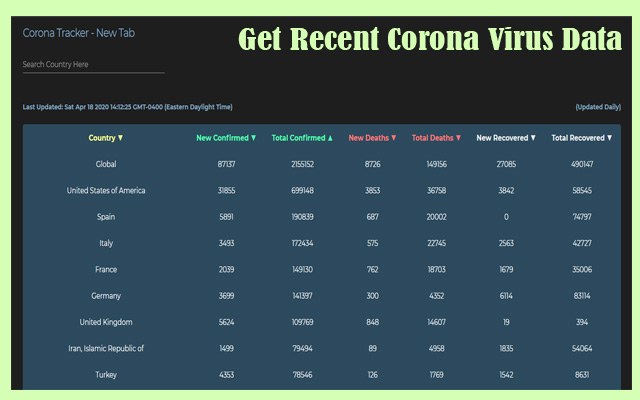Click USA total confirmed value 699148
The width and height of the screenshot is (640, 400).
[302, 191]
